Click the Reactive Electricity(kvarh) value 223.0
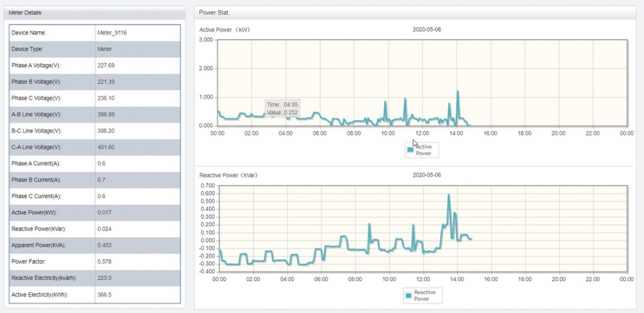The width and height of the screenshot is (644, 313). point(105,278)
